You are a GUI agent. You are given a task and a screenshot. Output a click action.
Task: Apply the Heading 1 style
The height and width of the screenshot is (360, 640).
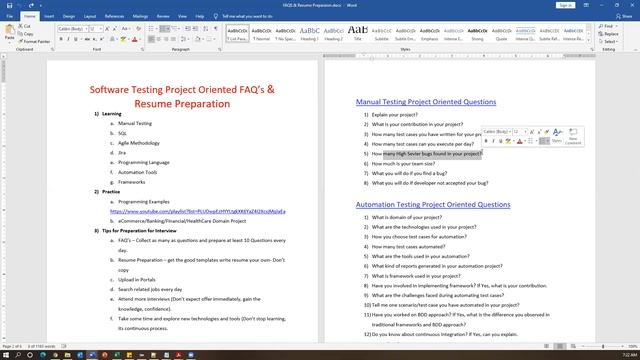(x=309, y=34)
